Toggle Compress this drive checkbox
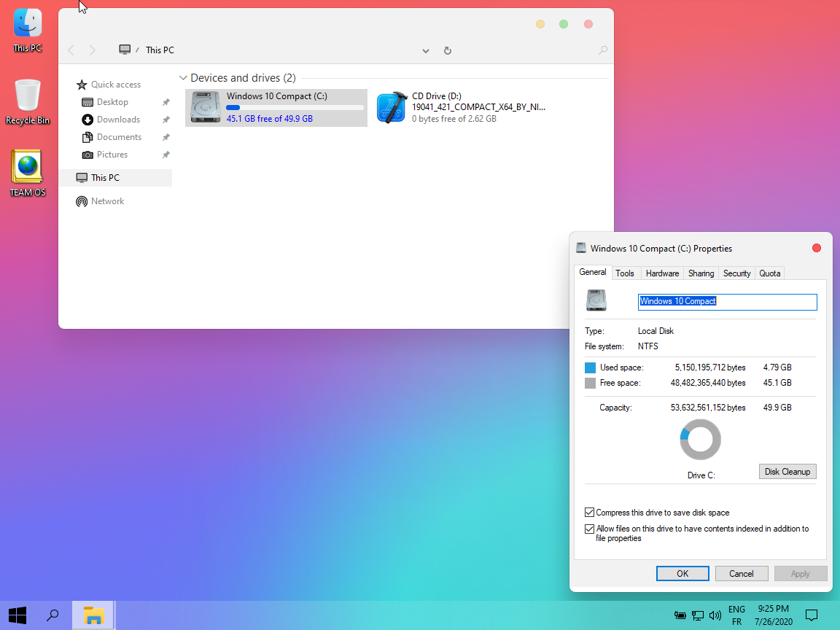The height and width of the screenshot is (630, 840). (589, 513)
